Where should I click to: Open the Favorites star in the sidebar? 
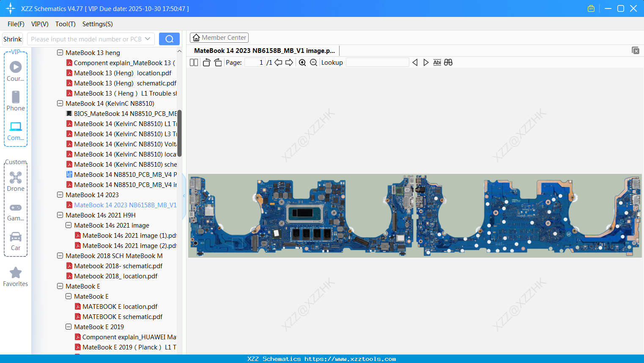coord(16,277)
